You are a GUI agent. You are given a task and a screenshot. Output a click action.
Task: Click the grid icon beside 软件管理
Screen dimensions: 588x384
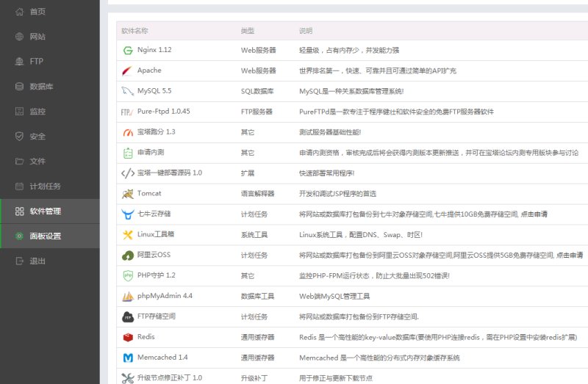pos(20,211)
